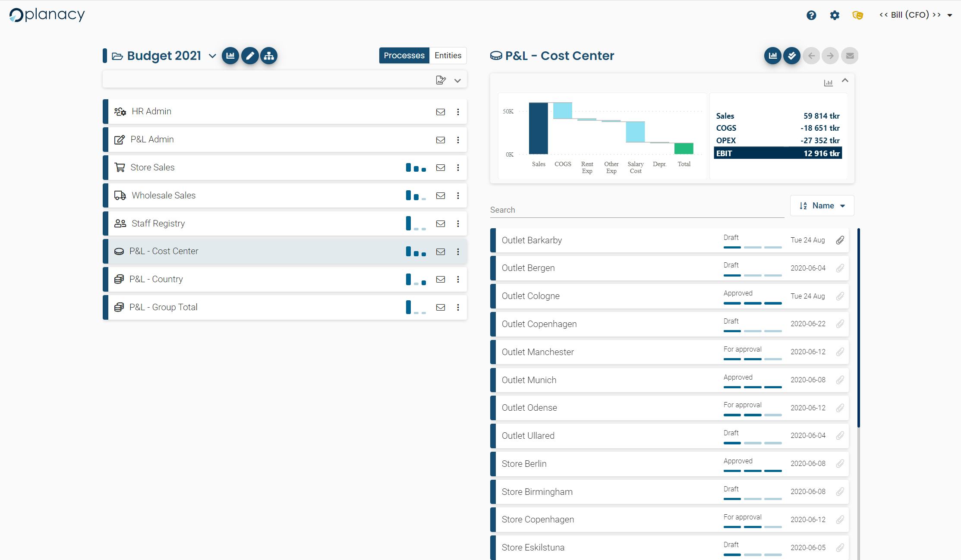The height and width of the screenshot is (560, 961).
Task: Open the Name sort dropdown
Action: (822, 205)
